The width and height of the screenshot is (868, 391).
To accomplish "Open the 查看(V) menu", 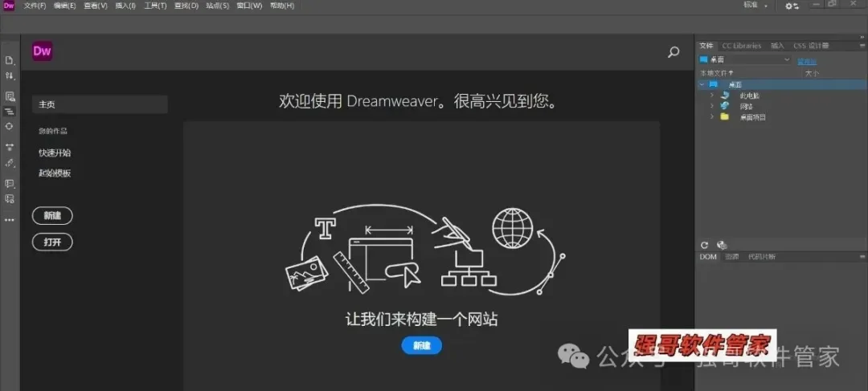I will [95, 6].
